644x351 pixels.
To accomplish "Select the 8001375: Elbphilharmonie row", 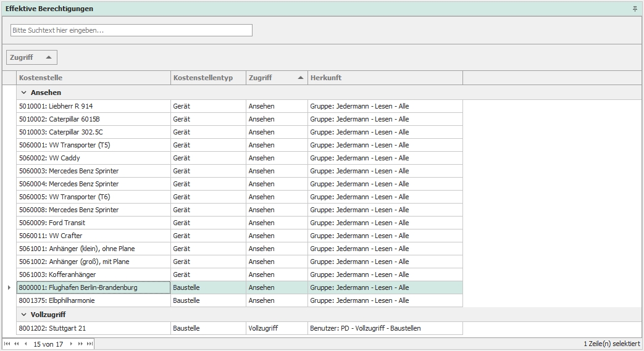I will point(93,300).
